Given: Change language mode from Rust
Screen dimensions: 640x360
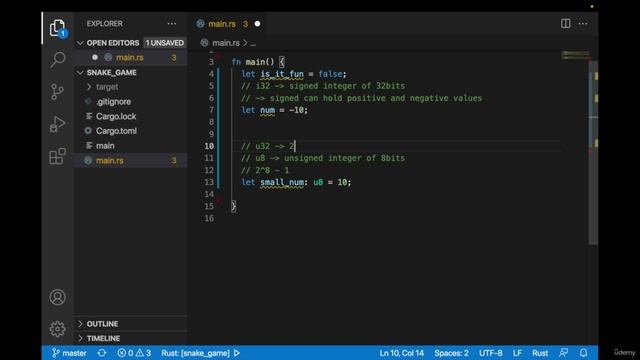Looking at the screenshot, I should tap(540, 353).
